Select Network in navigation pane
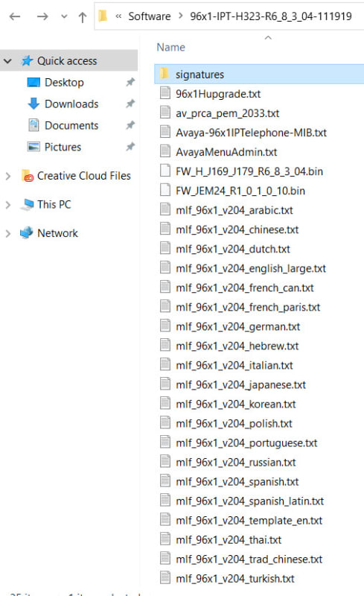This screenshot has height=596, width=364. tap(57, 233)
